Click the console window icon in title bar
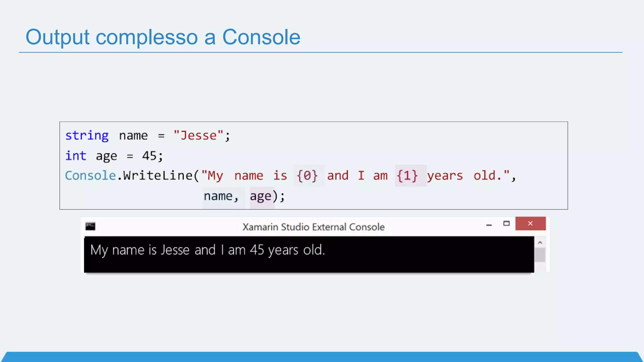This screenshot has width=644, height=362. (x=90, y=226)
